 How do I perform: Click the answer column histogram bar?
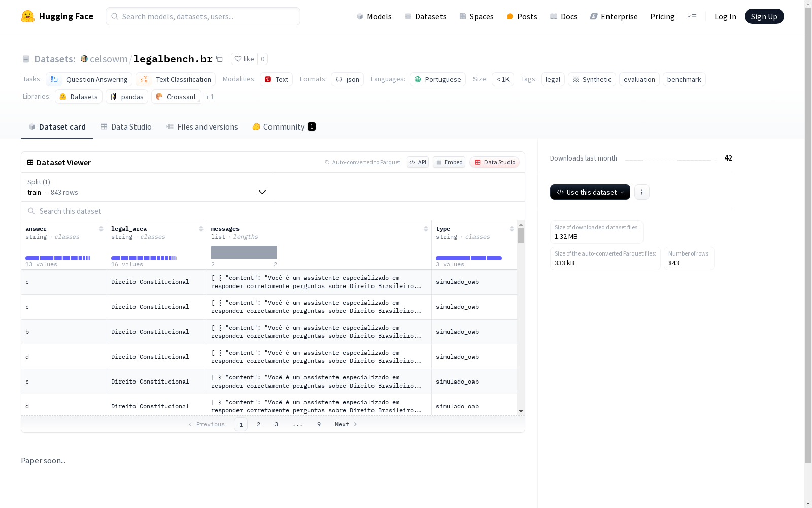click(58, 258)
